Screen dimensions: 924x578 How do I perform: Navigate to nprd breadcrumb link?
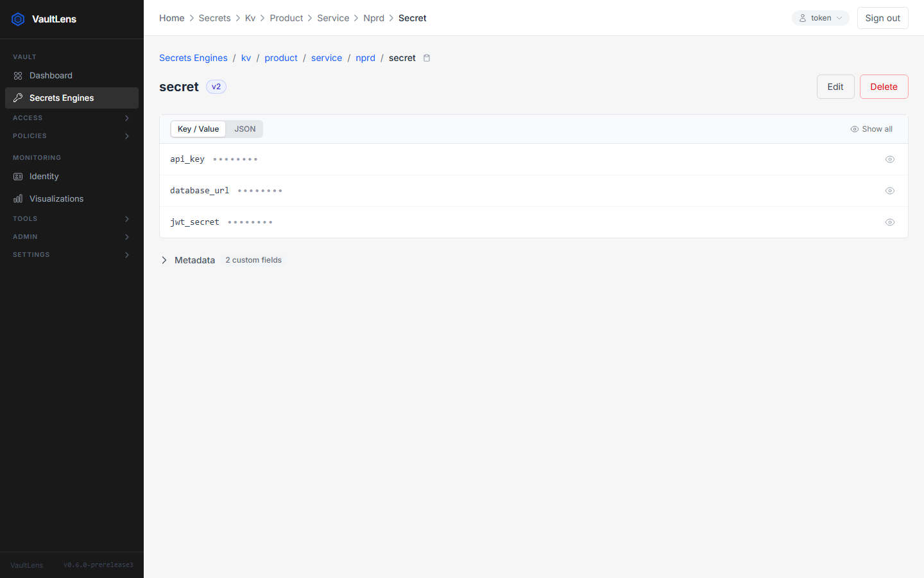[366, 58]
